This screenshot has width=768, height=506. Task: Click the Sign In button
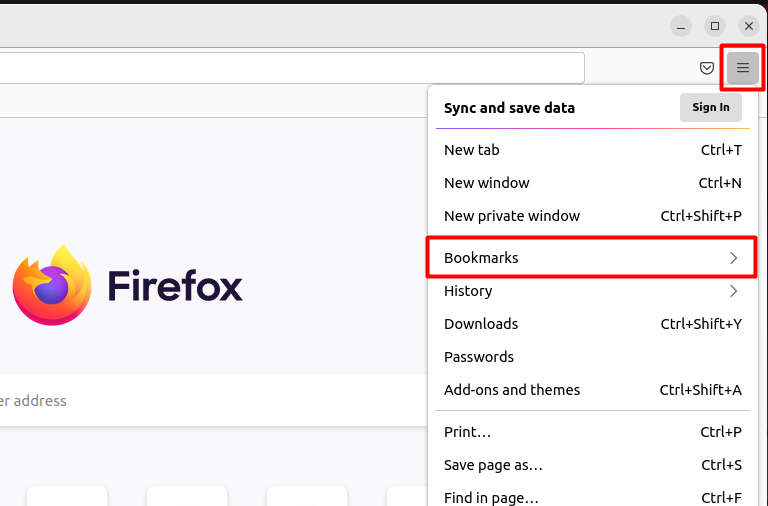pos(710,107)
